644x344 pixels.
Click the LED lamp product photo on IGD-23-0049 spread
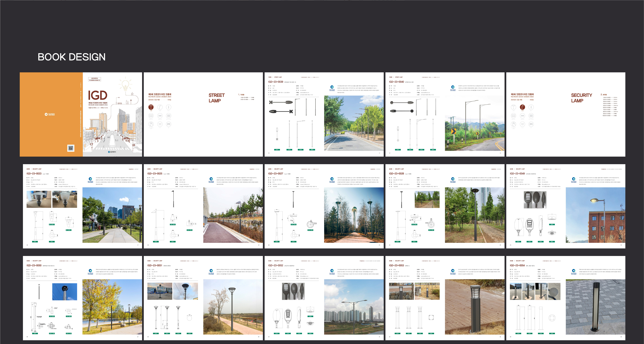(535, 200)
